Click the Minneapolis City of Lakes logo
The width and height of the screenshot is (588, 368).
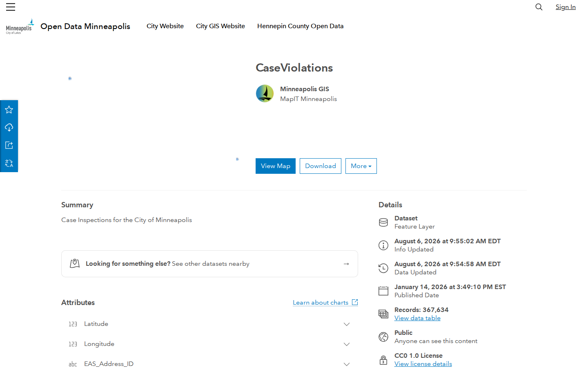(20, 26)
